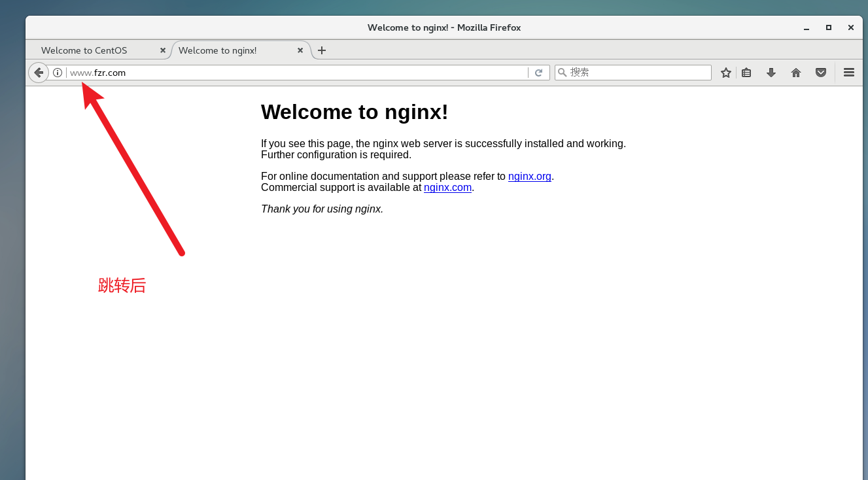Viewport: 868px width, 480px height.
Task: Show bookmarks list icon
Action: click(746, 73)
